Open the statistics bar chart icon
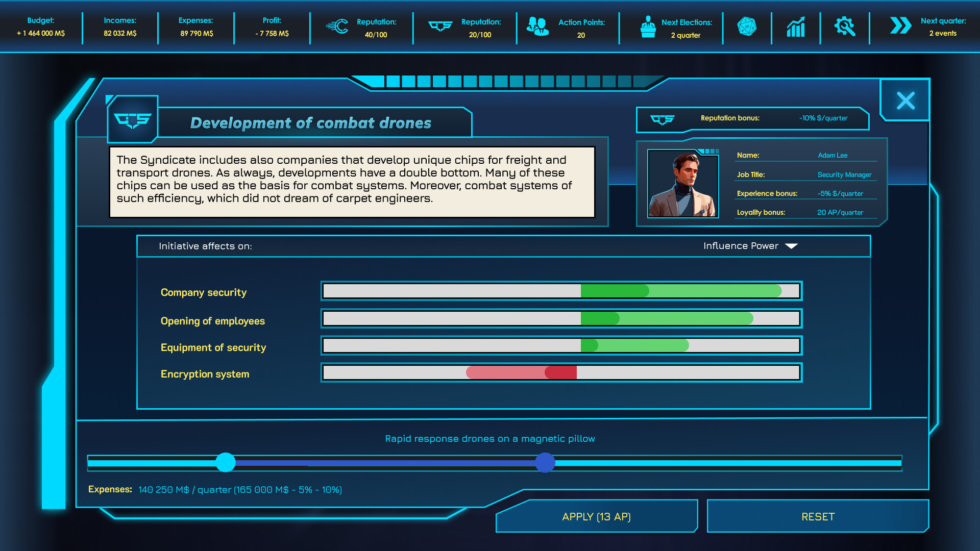 (x=795, y=27)
